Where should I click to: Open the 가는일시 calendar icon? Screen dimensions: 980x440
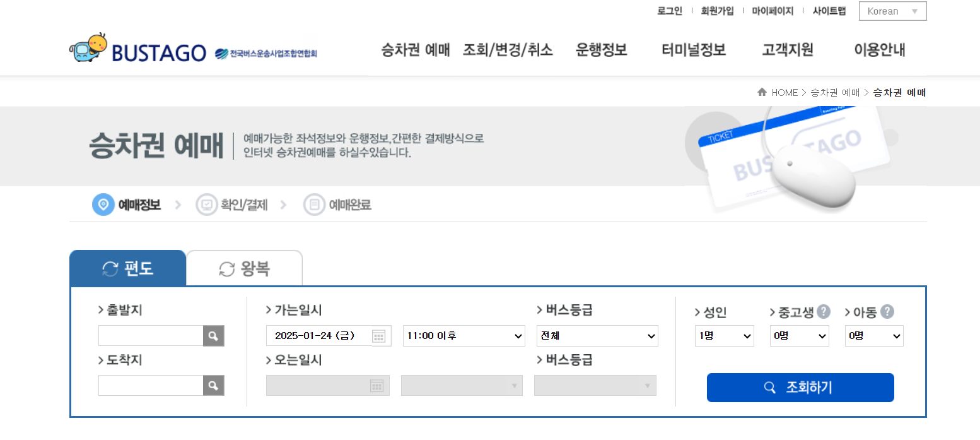click(x=379, y=335)
